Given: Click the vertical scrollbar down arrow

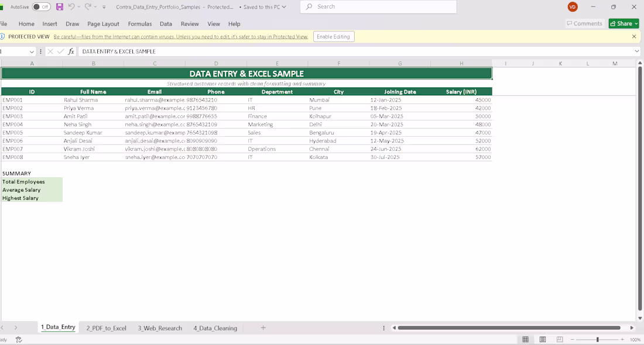Looking at the screenshot, I should 640,318.
